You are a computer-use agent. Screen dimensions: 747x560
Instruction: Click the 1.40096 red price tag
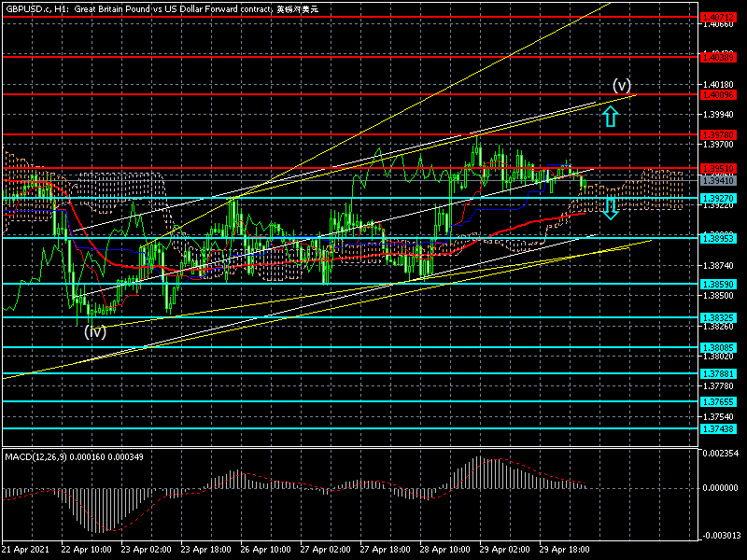coord(718,95)
